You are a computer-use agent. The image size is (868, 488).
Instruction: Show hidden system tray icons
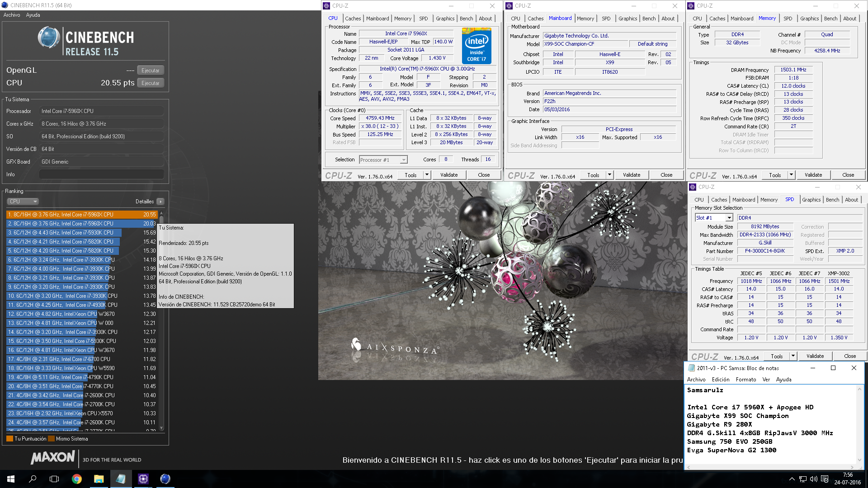[x=792, y=479]
